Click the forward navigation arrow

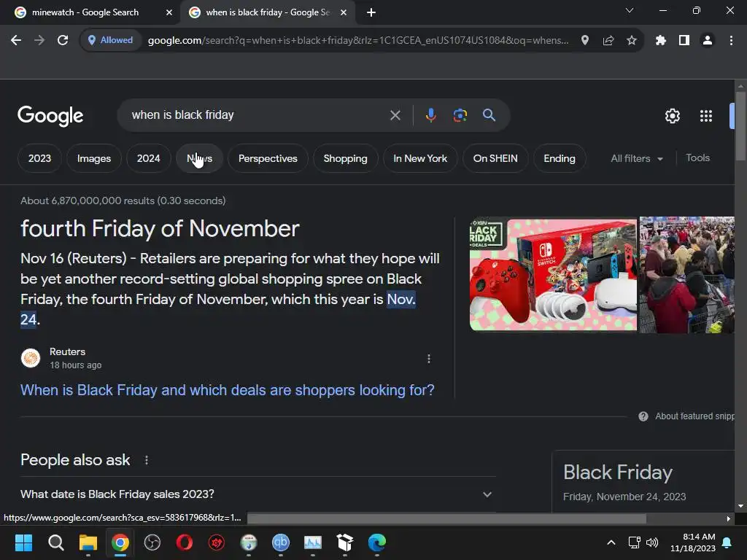pos(39,41)
